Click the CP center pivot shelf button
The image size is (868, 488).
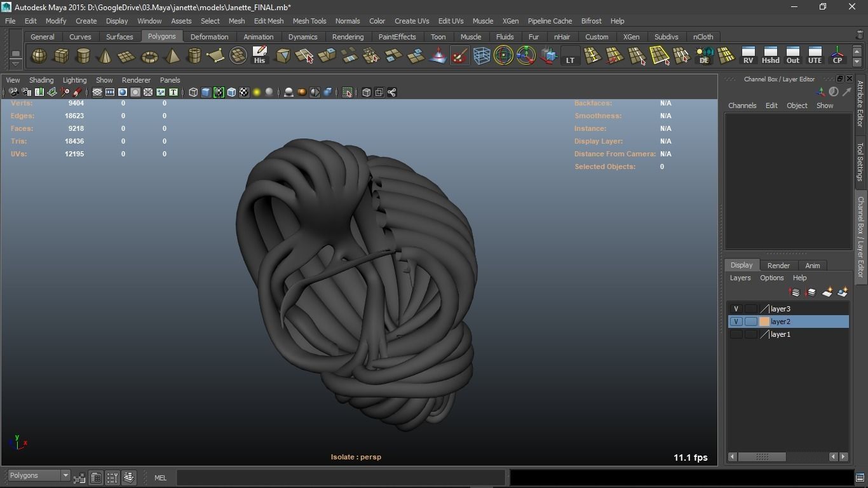837,56
